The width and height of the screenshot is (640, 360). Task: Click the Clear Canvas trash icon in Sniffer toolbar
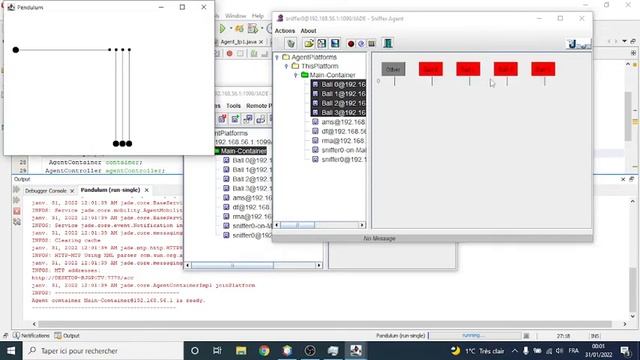coord(291,43)
